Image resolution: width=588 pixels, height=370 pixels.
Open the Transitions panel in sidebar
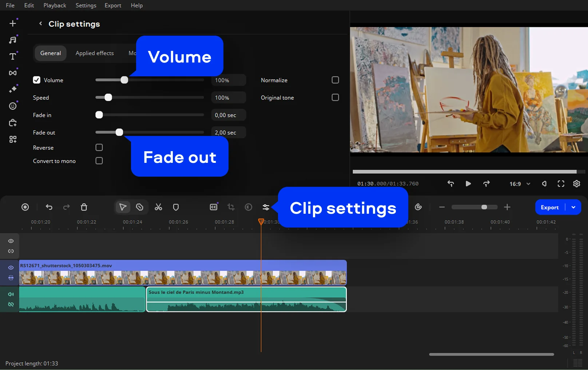point(13,73)
